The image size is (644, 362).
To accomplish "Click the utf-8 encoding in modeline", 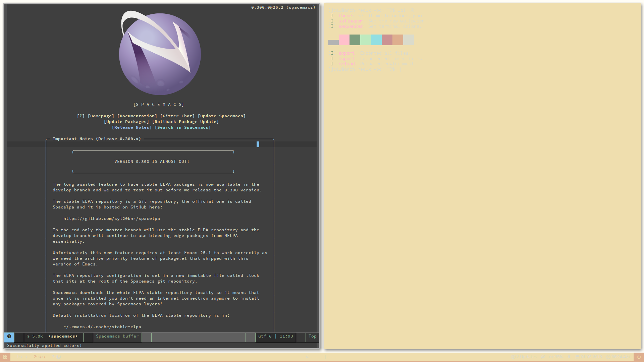I will click(x=265, y=336).
